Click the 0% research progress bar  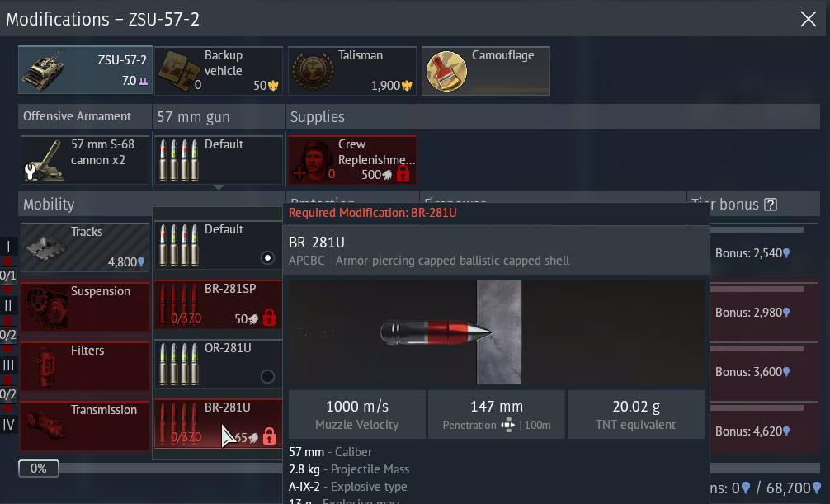coord(39,469)
